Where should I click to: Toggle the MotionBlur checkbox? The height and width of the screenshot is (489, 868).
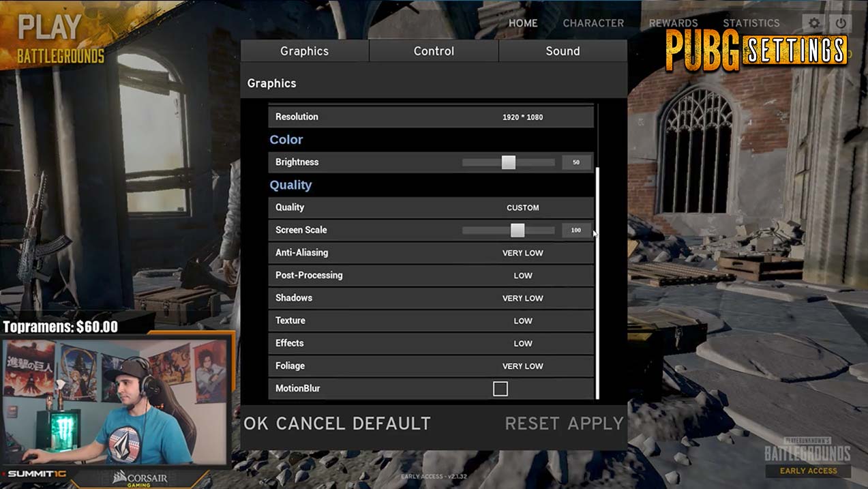(500, 389)
